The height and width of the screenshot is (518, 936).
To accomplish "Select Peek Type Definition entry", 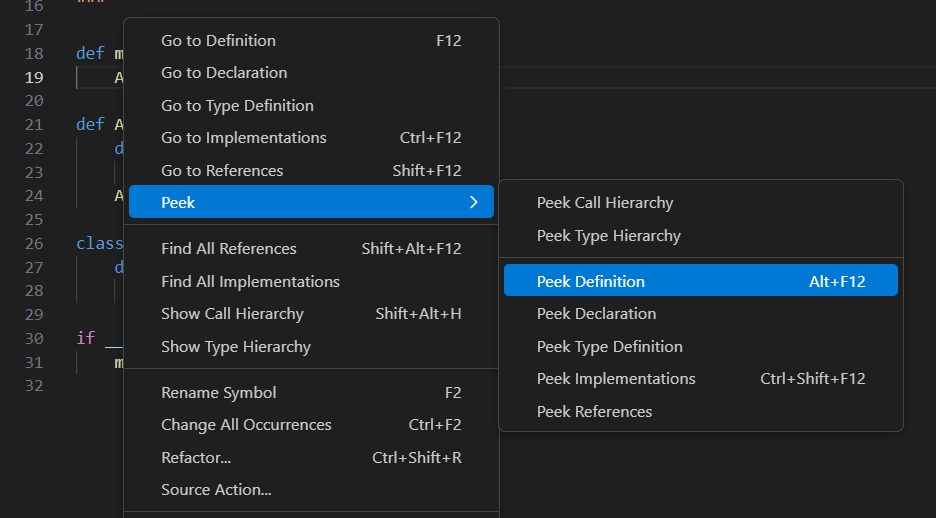I will point(609,347).
